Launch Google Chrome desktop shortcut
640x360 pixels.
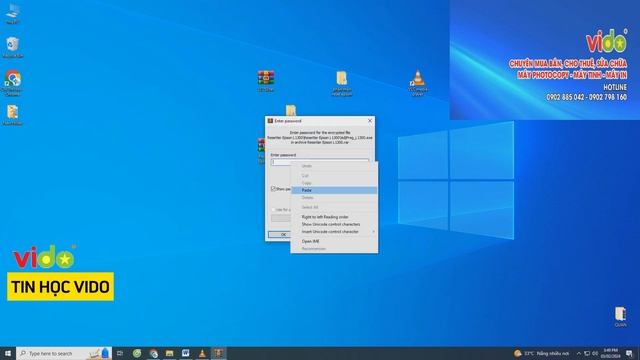[13, 83]
